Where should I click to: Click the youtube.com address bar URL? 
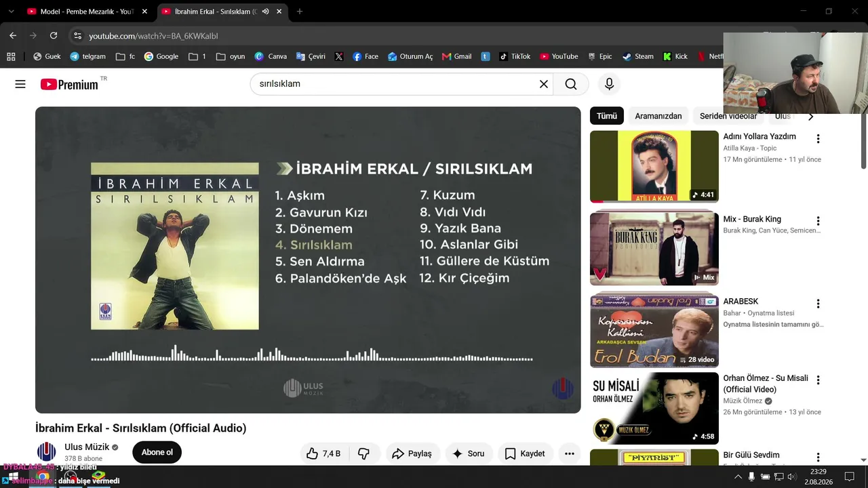click(x=153, y=36)
